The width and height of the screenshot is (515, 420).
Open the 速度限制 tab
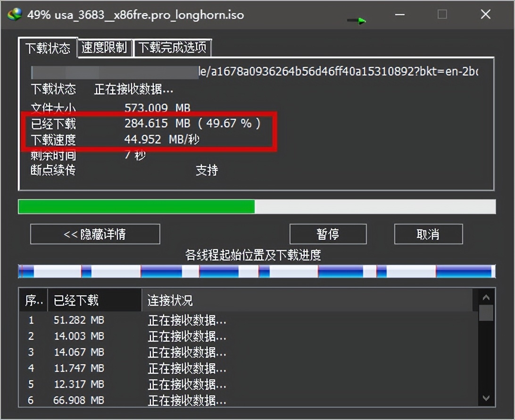tap(104, 48)
